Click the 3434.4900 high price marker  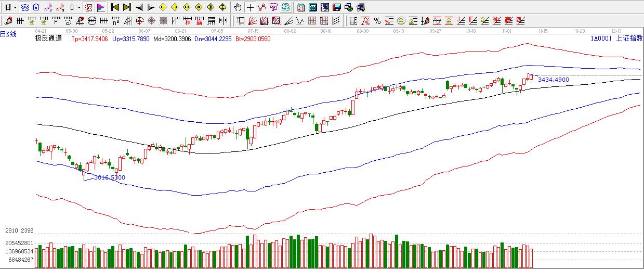(x=553, y=80)
